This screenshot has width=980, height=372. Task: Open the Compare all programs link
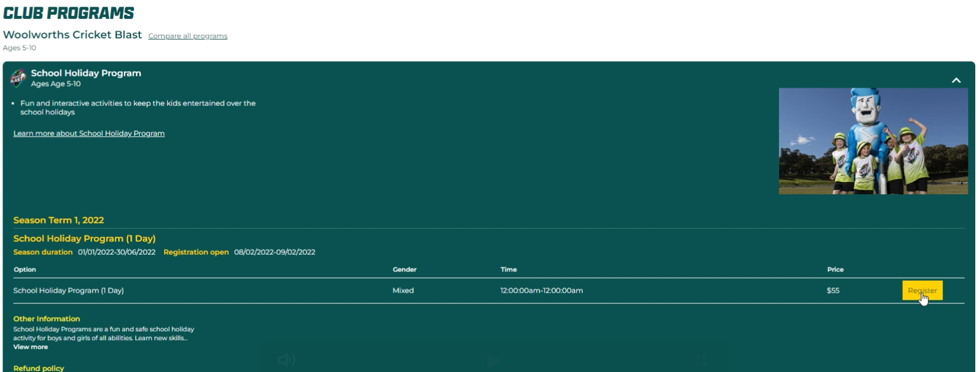[x=187, y=36]
